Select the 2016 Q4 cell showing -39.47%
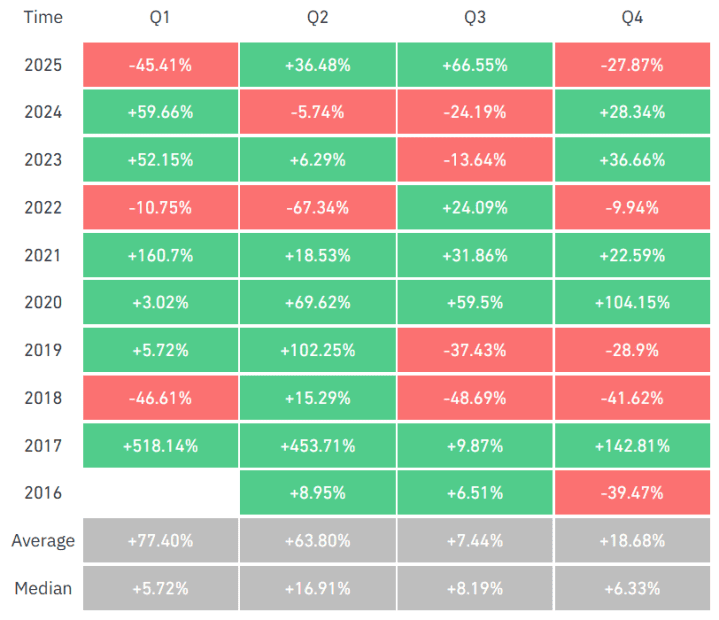The image size is (719, 620). 635,493
